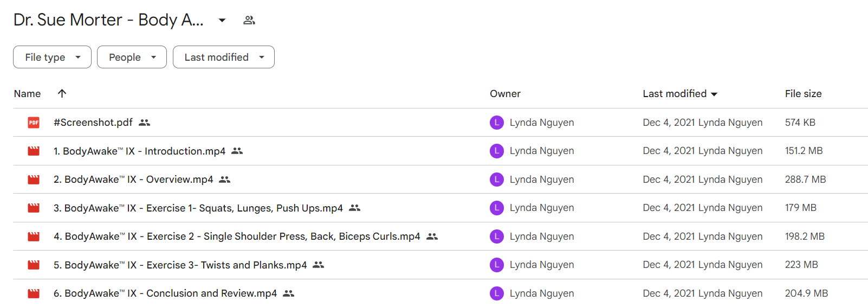Click the video icon for 6. Conclusion and Review.mp4
The image size is (868, 307).
[34, 293]
